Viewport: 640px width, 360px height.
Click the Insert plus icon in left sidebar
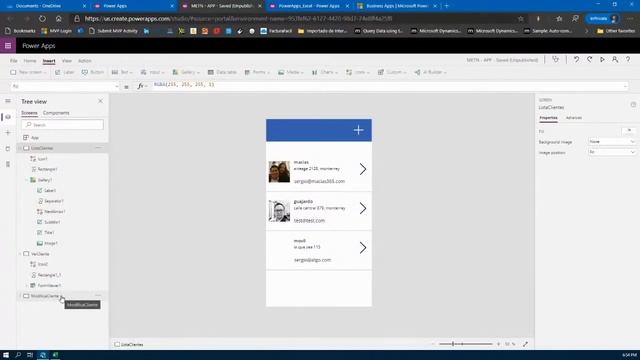pos(8,133)
